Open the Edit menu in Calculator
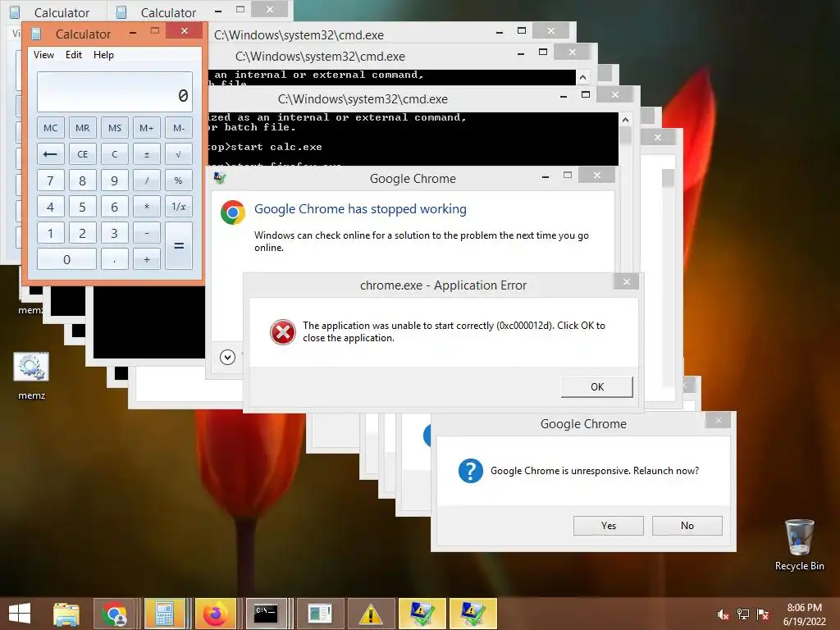Screen dimensions: 840x630 73,55
